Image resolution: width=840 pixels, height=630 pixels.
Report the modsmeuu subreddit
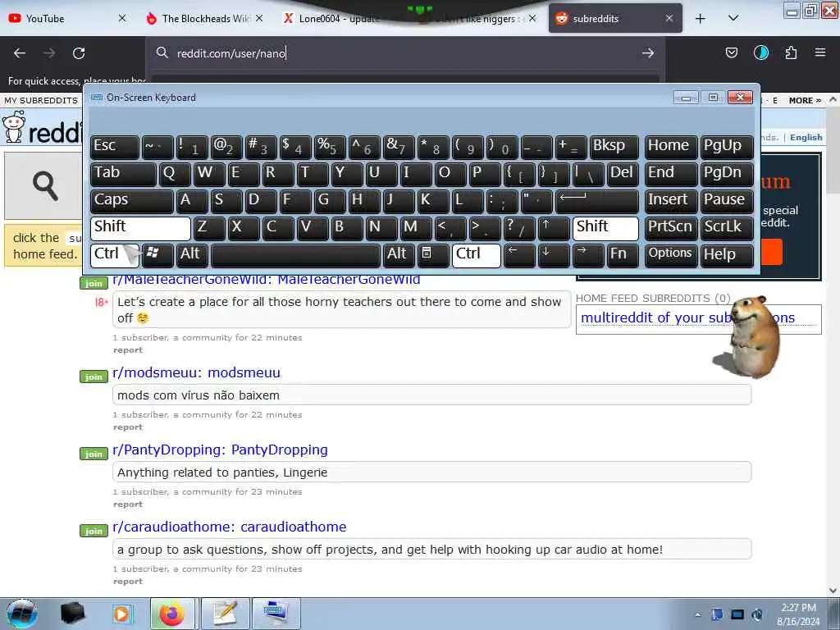pyautogui.click(x=127, y=427)
